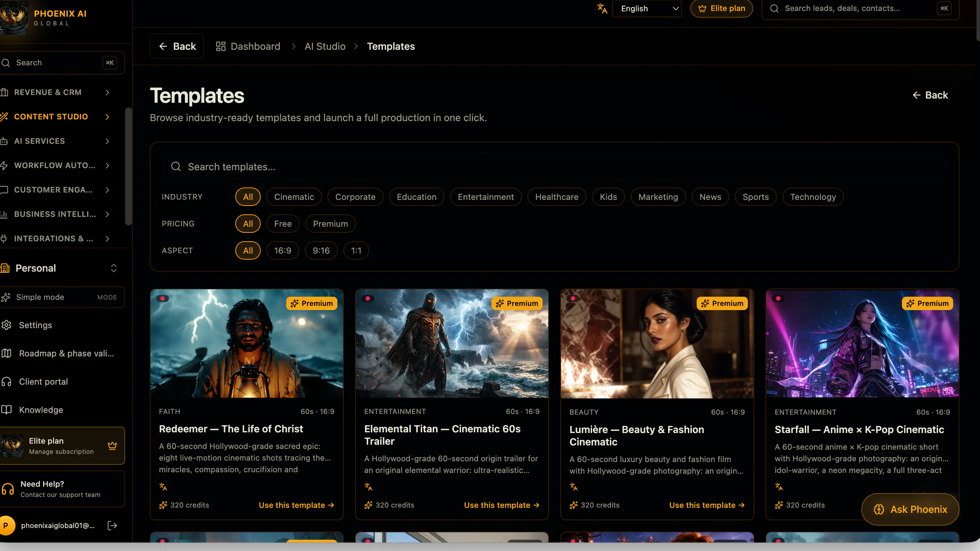The image size is (980, 551).
Task: Go to AI Studio breadcrumb
Action: (325, 46)
